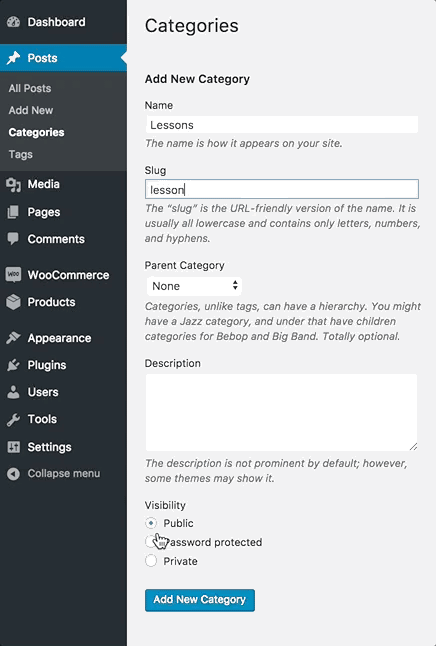Image resolution: width=436 pixels, height=646 pixels.
Task: Click the Name field containing Lessons
Action: pos(282,125)
